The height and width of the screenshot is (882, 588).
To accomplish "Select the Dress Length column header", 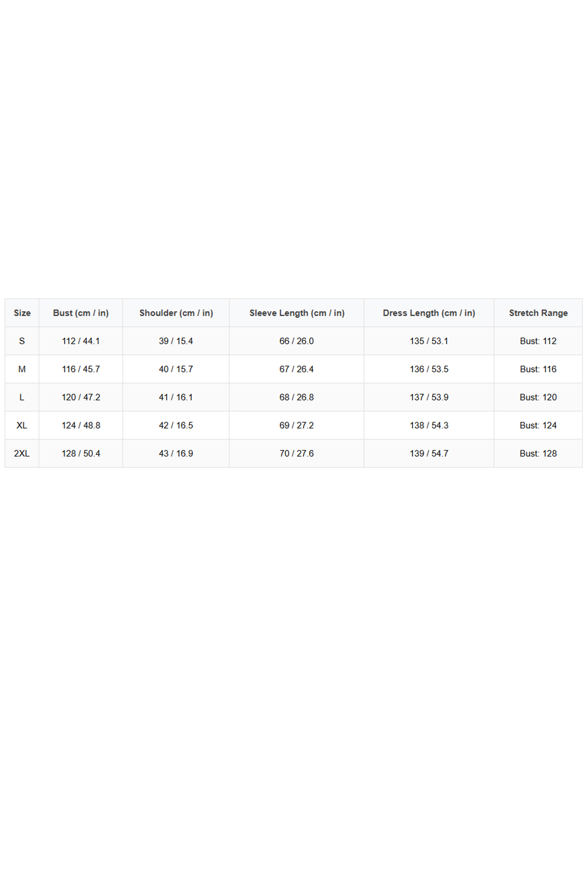I will tap(429, 313).
